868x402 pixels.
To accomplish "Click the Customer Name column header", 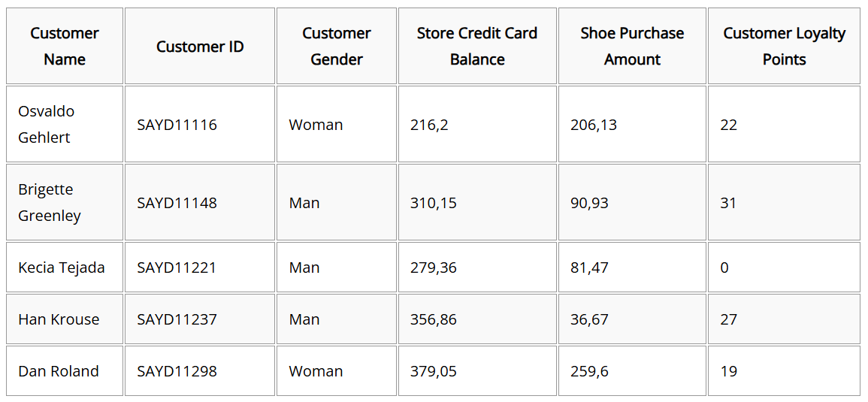I will (x=64, y=46).
